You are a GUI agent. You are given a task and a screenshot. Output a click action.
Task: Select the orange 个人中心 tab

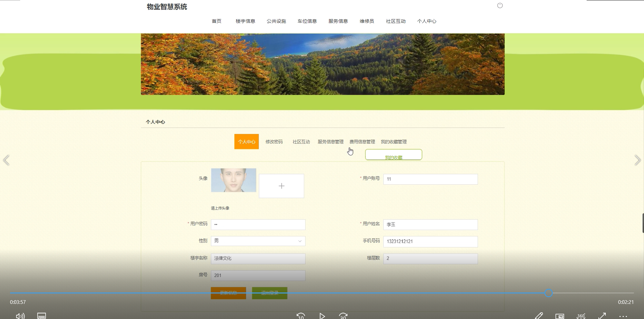point(247,142)
